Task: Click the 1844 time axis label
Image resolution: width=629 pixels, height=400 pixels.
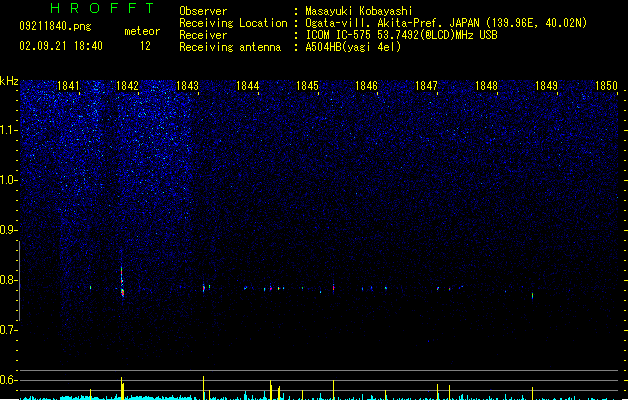Action: tap(248, 86)
